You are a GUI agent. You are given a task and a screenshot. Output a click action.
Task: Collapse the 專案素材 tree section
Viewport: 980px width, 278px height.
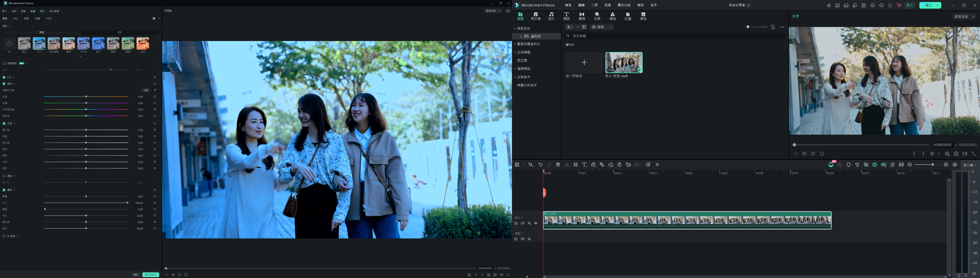click(x=515, y=29)
